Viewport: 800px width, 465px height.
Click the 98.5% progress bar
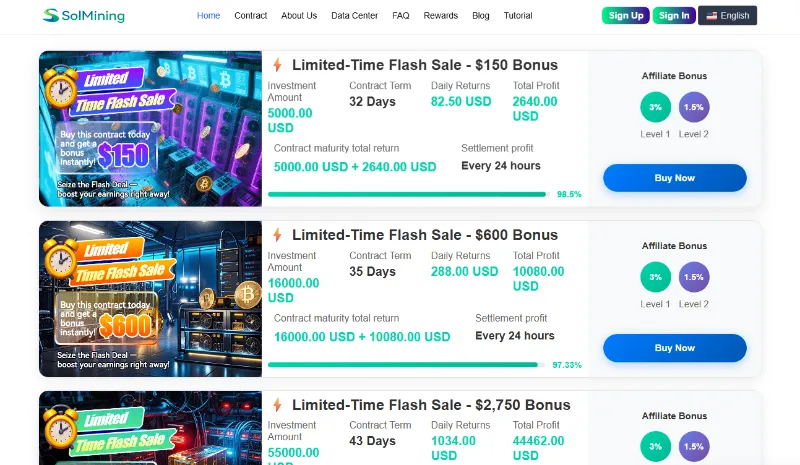point(407,194)
